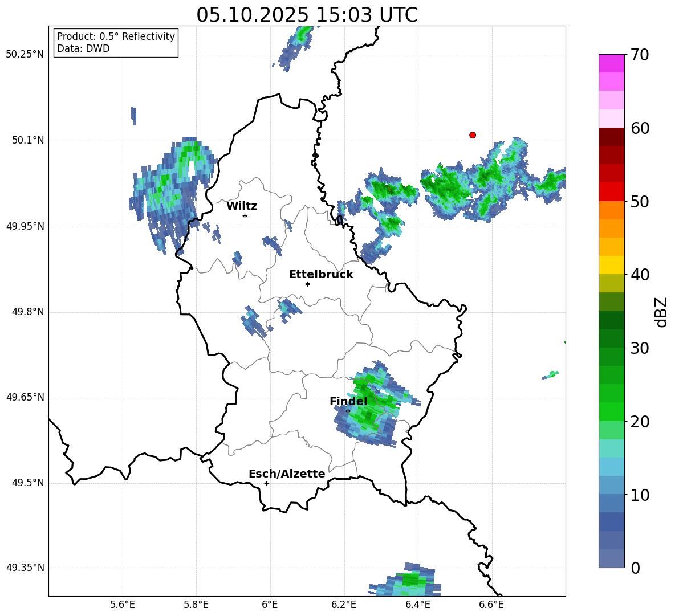
Task: Click the 49.95°N latitude tick label
Action: point(25,226)
